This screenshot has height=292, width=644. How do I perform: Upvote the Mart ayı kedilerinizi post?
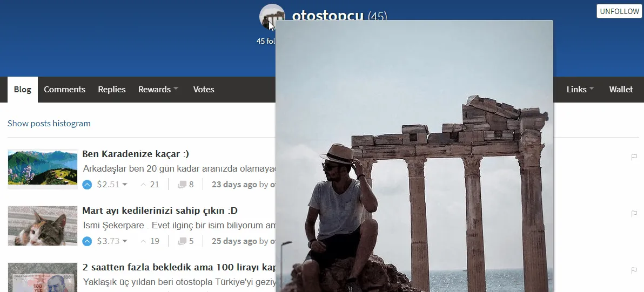pos(87,241)
